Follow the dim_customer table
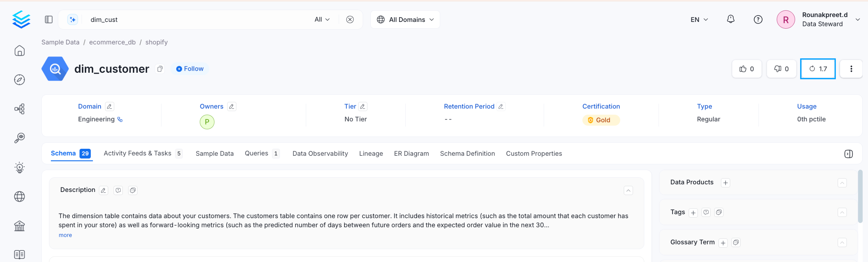Screen dimensions: 868x262 (x=190, y=69)
